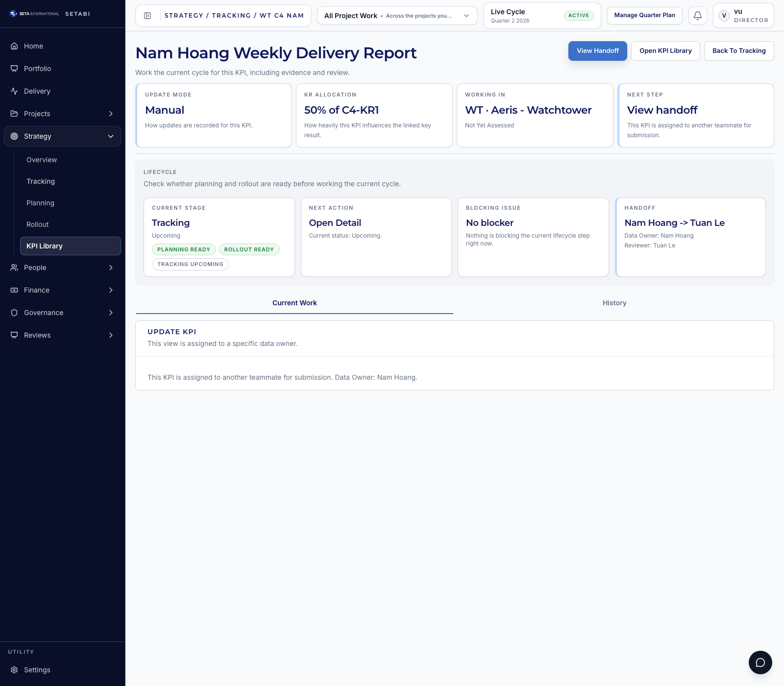
Task: Click Manage Quarter Plan button
Action: [x=644, y=15]
